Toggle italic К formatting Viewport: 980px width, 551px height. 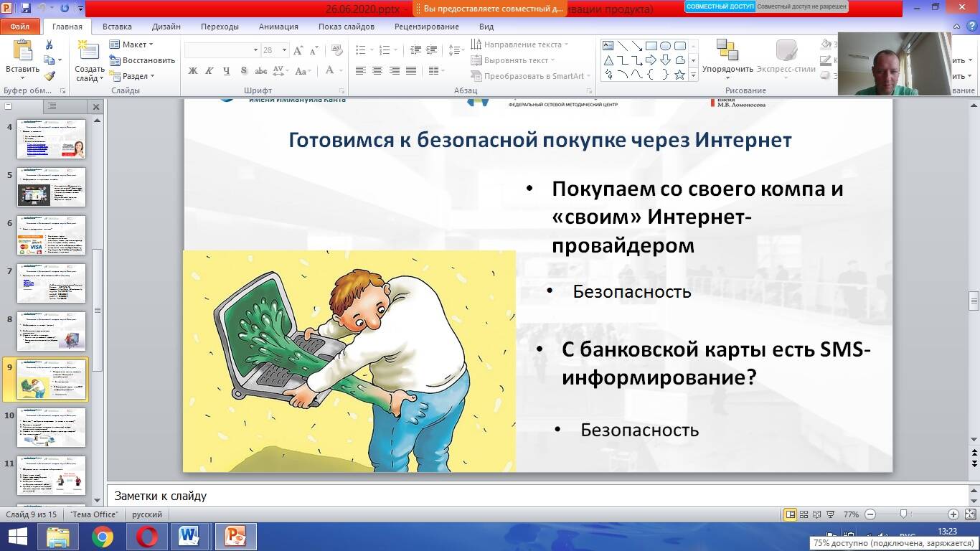click(209, 70)
